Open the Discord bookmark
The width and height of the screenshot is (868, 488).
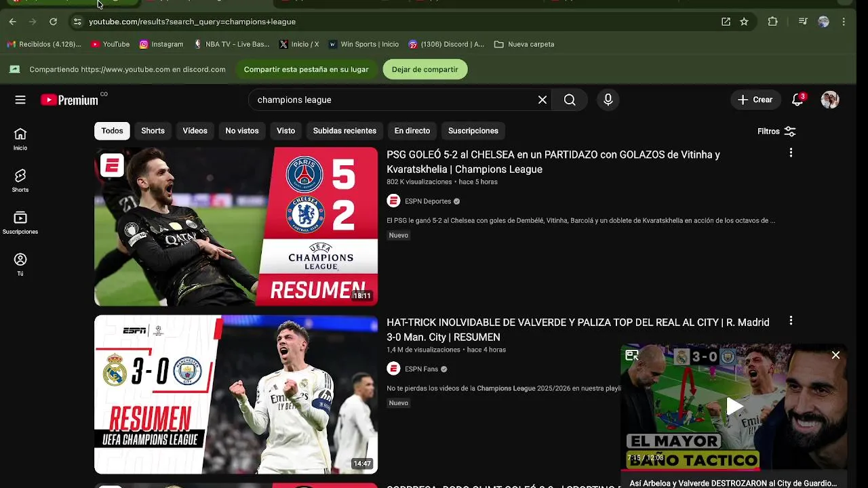446,44
